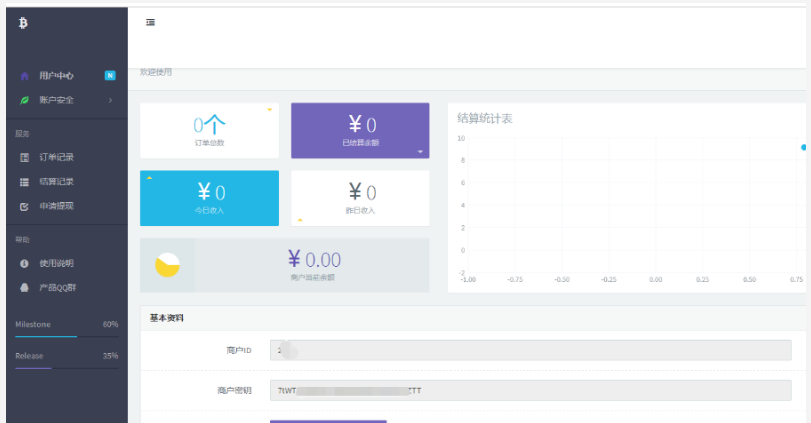Click the 欢迎使用 breadcrumb text
Screen dimensions: 811x423
tap(156, 72)
